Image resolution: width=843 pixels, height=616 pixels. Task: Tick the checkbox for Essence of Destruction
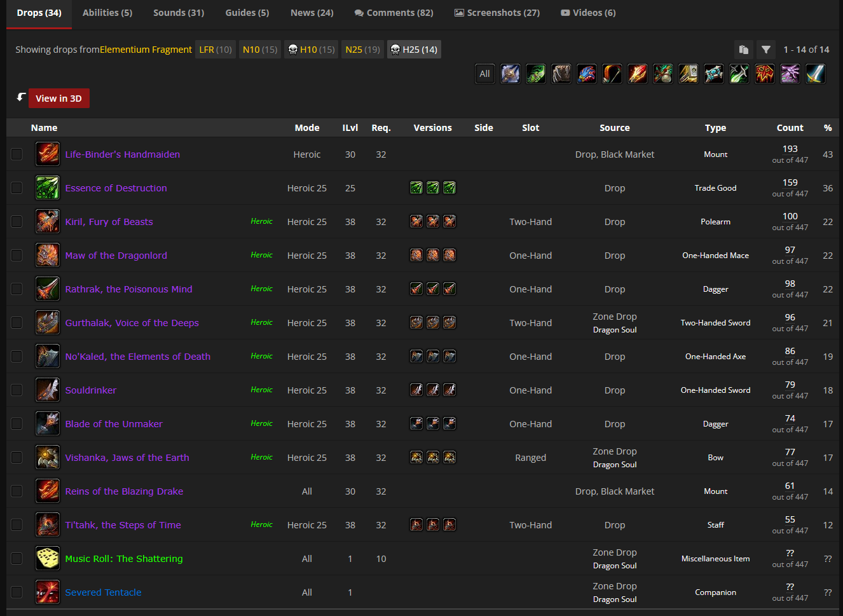17,188
